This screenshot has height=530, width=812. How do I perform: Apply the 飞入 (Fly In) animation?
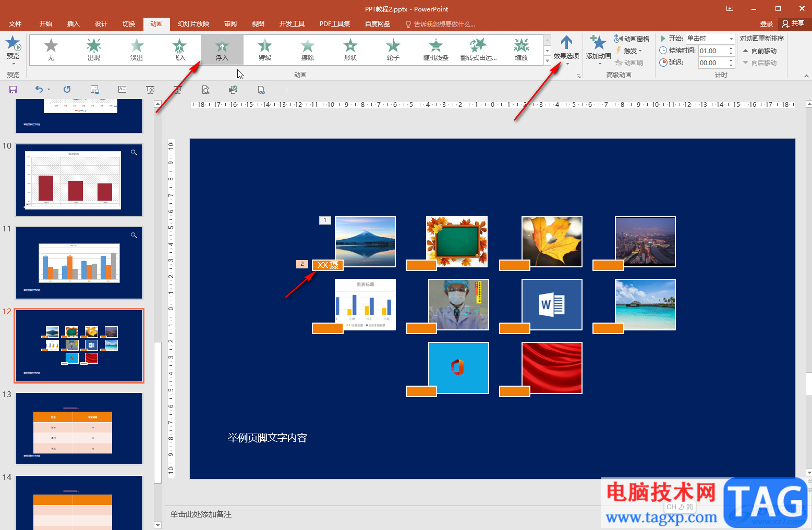[179, 50]
